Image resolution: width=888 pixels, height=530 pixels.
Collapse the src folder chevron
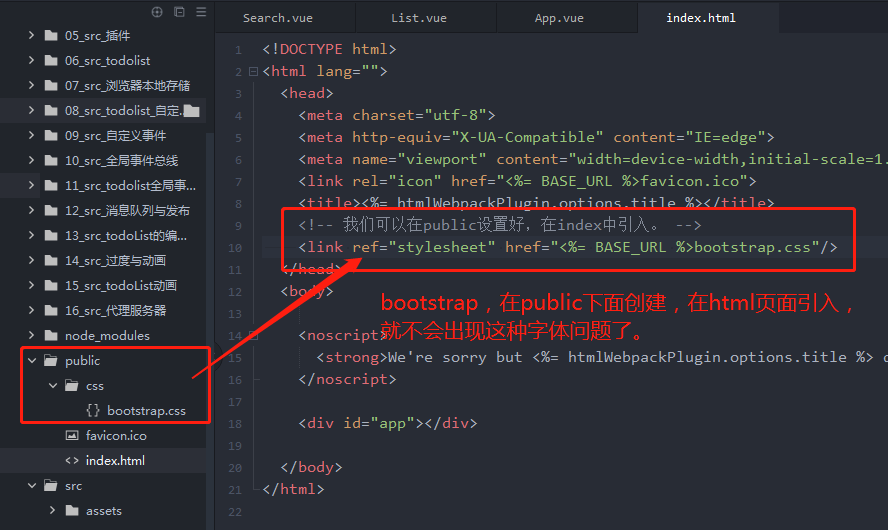[32, 486]
